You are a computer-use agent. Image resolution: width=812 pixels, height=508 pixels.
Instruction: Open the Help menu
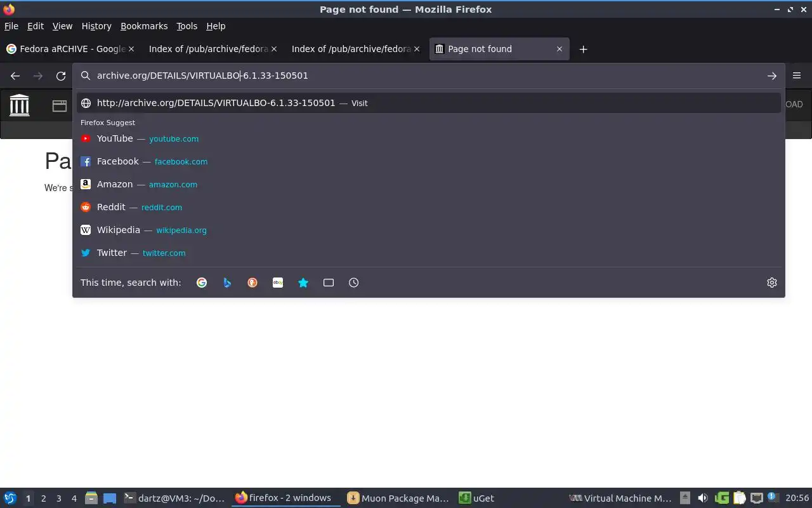[x=216, y=26]
